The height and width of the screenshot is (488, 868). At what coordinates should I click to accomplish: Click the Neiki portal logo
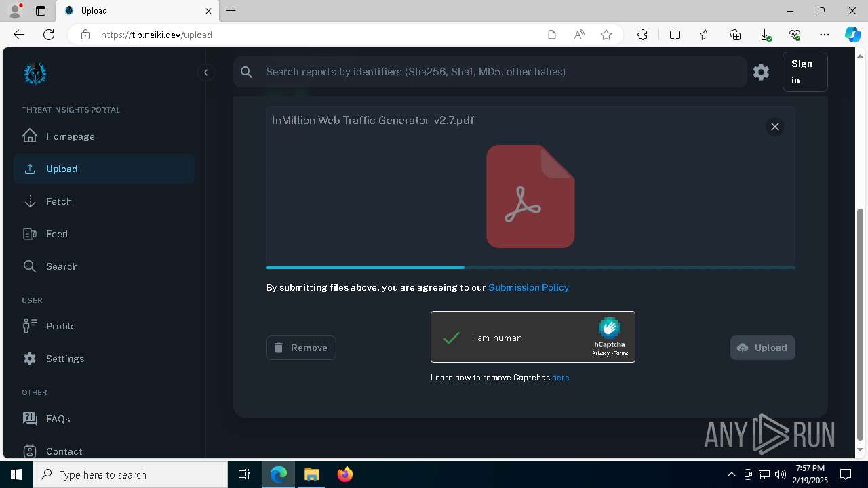click(35, 74)
